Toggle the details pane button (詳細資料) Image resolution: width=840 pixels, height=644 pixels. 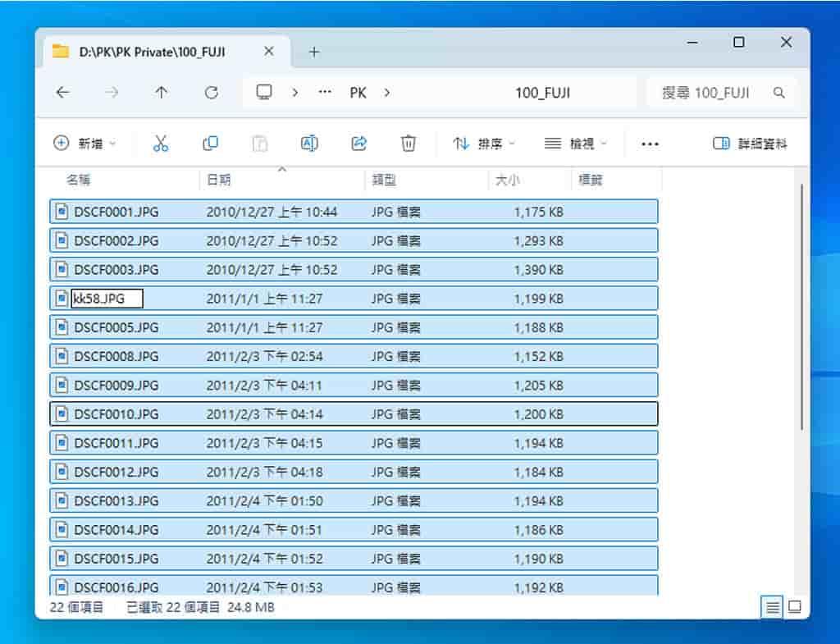pos(750,144)
